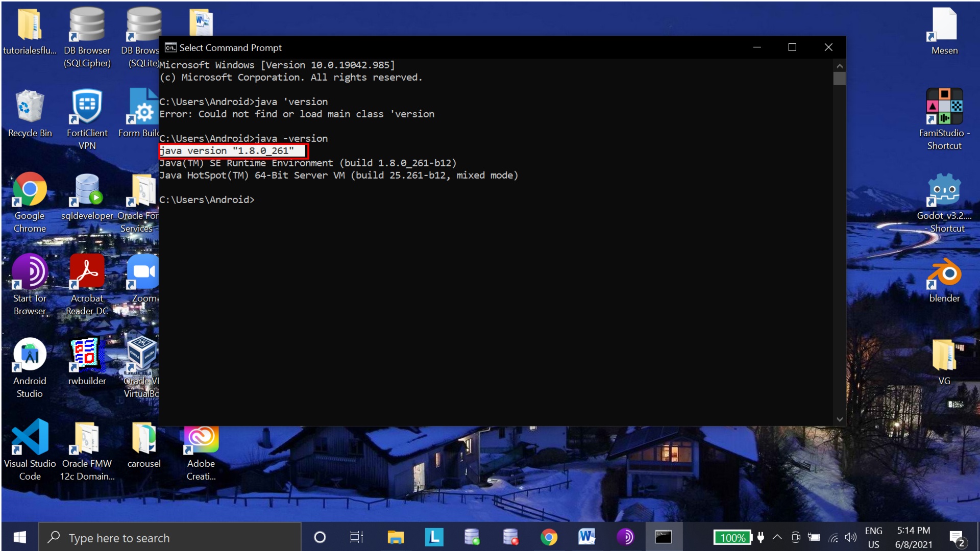Image resolution: width=980 pixels, height=551 pixels.
Task: Start Tor Browser
Action: tap(29, 271)
